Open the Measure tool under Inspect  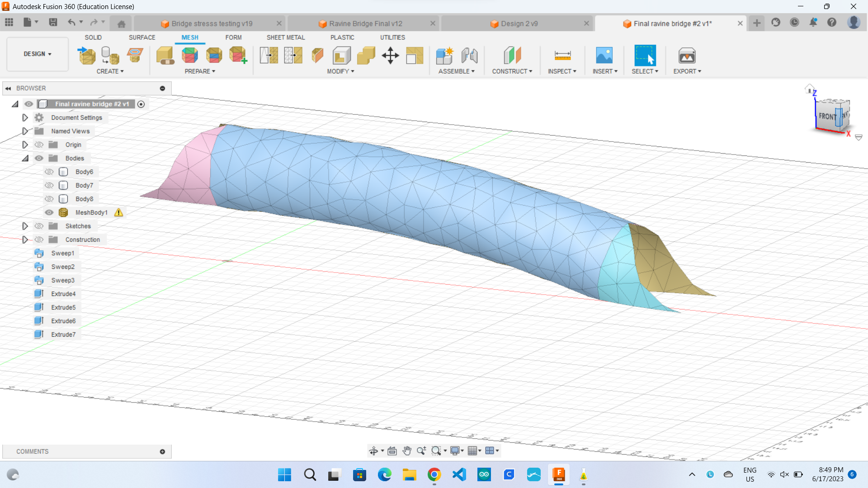562,55
